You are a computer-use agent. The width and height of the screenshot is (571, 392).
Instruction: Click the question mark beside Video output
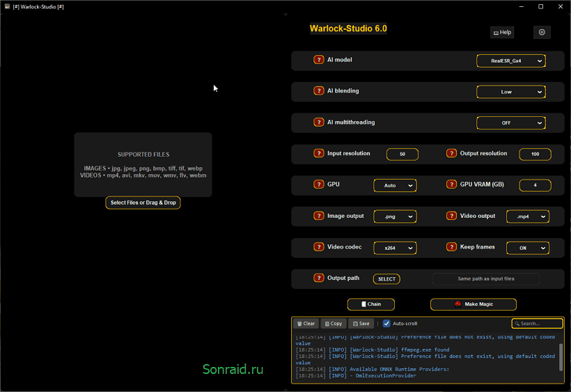pos(451,216)
